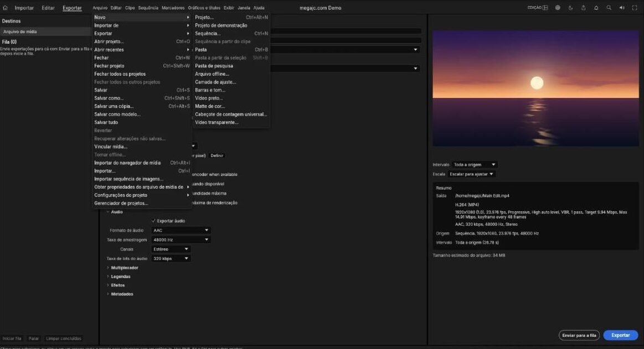Open the Taxa de amostragem 48000 Hz dropdown
This screenshot has width=644, height=349.
[181, 240]
